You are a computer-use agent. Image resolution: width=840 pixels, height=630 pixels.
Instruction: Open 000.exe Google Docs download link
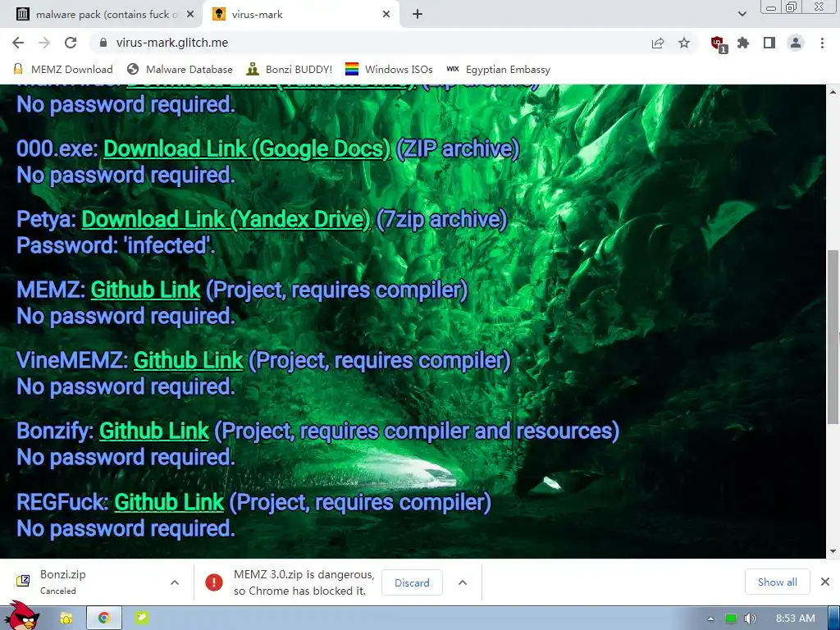point(247,149)
